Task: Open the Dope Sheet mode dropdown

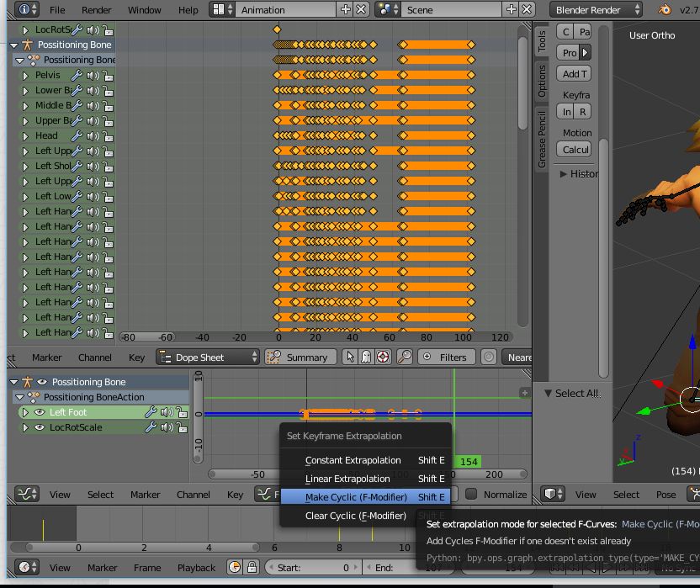Action: (x=208, y=358)
